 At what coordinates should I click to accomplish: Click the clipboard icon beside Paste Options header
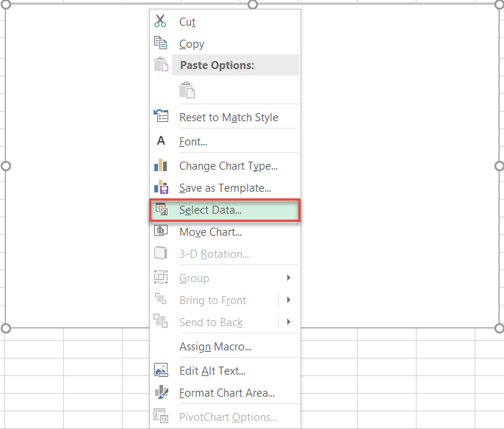[161, 64]
